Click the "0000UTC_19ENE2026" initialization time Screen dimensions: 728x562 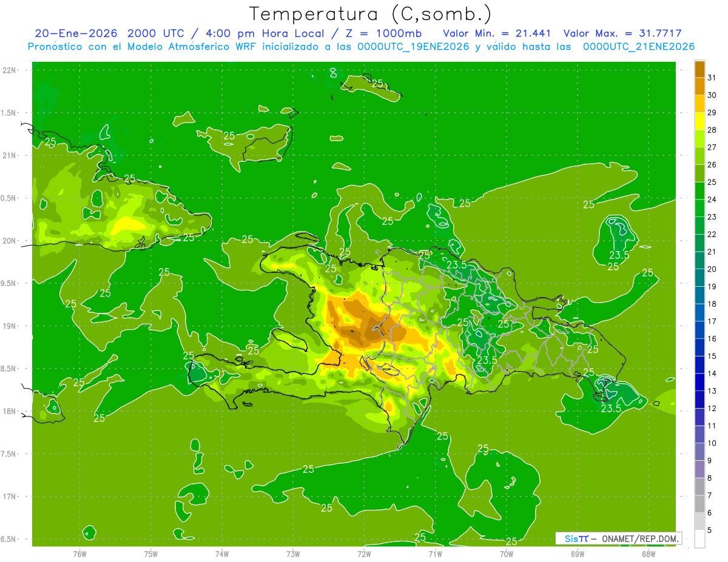click(413, 47)
